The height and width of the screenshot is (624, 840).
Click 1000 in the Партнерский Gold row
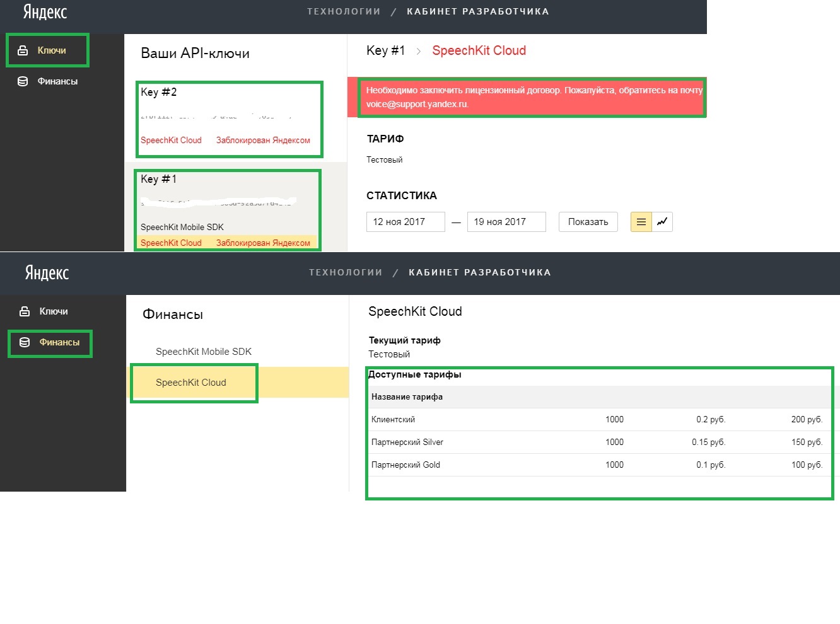coord(614,465)
